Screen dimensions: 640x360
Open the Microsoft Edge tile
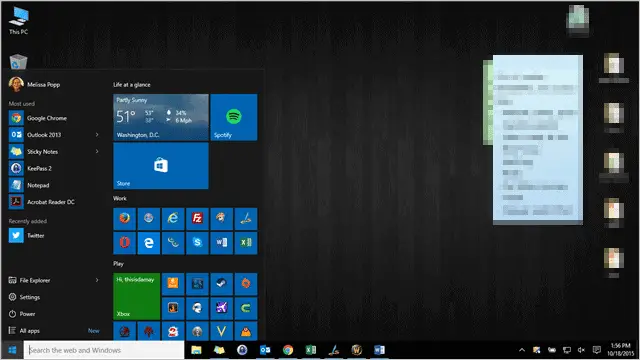(149, 243)
